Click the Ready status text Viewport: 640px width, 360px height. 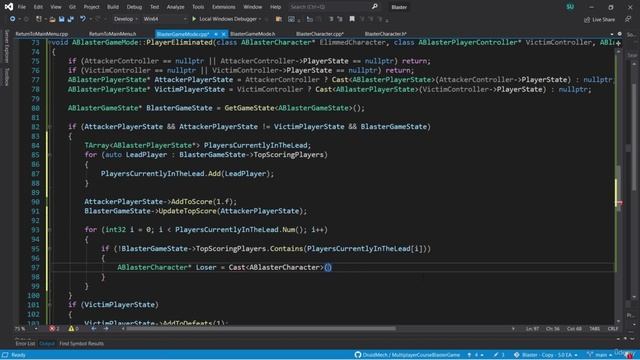click(18, 355)
